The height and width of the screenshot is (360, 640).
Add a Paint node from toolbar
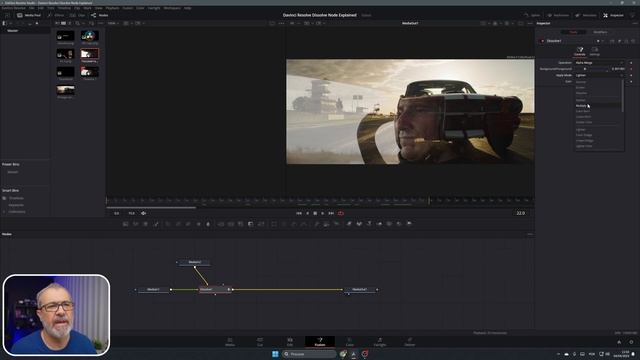tap(156, 224)
